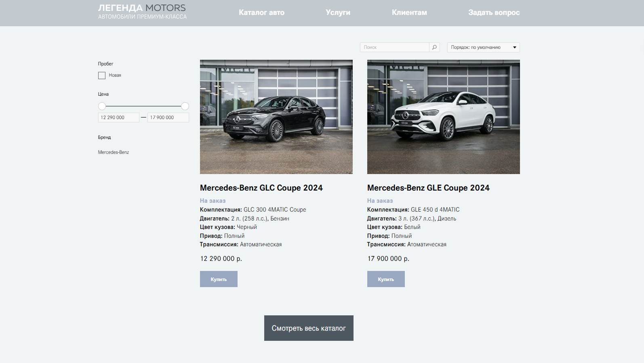Click the GLC 300 4MATIC Coupe trim text
The height and width of the screenshot is (363, 644).
pyautogui.click(x=275, y=210)
